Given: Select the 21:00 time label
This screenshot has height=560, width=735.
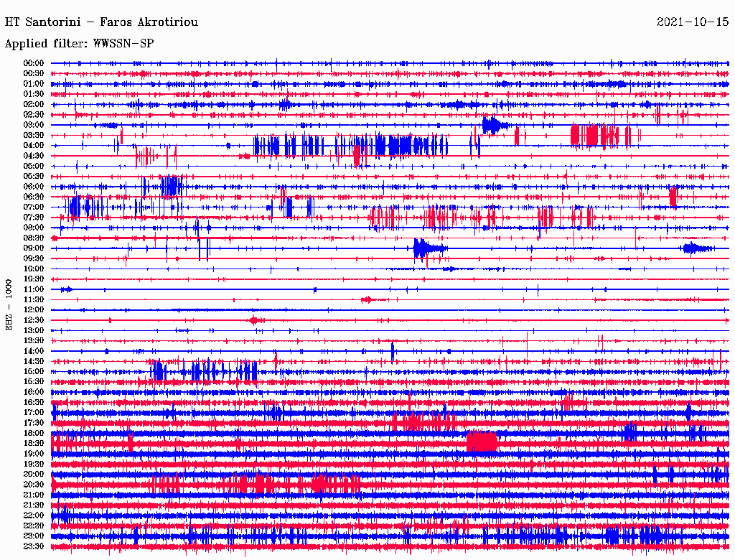Looking at the screenshot, I should click(34, 495).
